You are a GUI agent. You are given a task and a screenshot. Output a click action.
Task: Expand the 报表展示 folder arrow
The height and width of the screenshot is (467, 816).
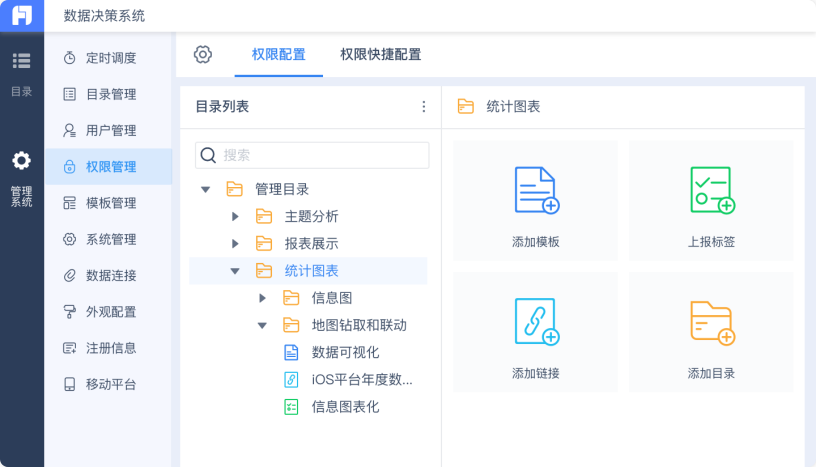tap(235, 243)
